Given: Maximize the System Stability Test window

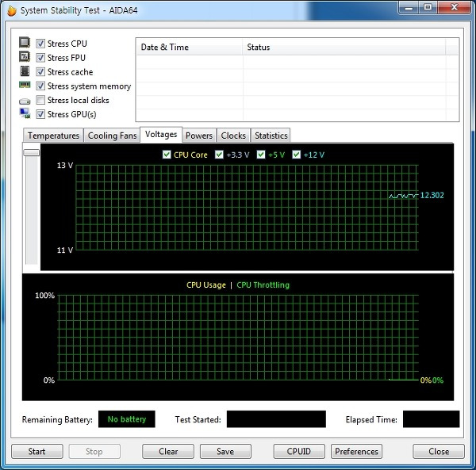Looking at the screenshot, I should tap(428, 8).
